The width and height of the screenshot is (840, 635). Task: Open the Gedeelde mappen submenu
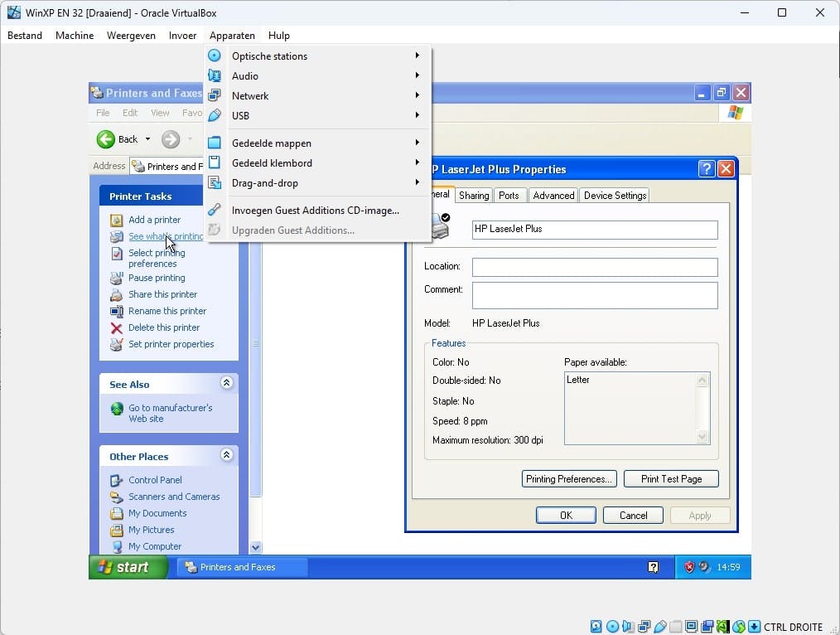(317, 143)
